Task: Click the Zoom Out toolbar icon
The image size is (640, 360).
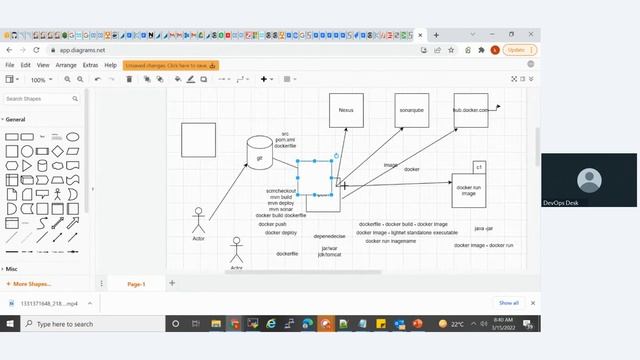Action: (80, 79)
